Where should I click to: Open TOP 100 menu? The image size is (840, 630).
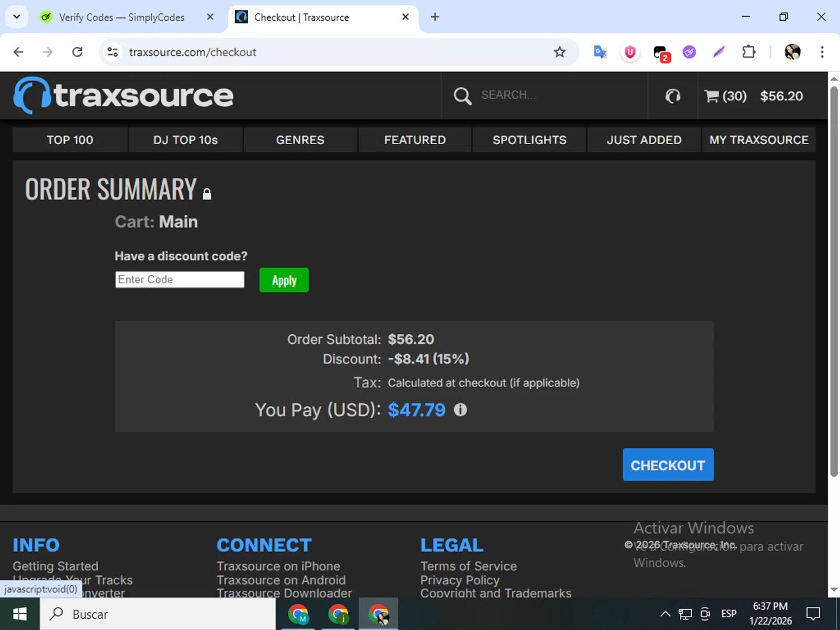[x=70, y=140]
